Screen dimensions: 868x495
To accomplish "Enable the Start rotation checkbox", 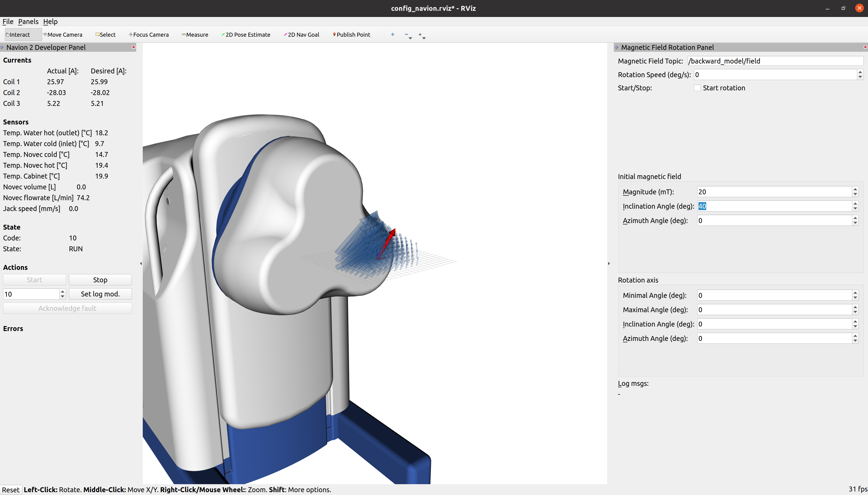I will (697, 88).
